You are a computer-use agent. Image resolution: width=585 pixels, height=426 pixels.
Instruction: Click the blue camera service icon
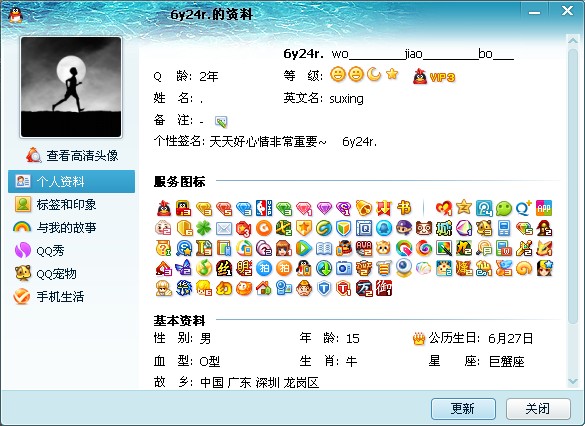click(344, 268)
